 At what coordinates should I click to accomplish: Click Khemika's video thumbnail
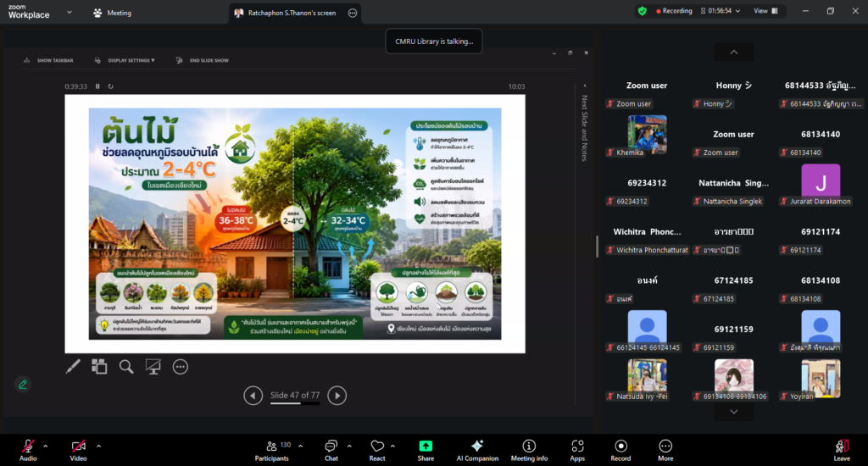tap(647, 135)
